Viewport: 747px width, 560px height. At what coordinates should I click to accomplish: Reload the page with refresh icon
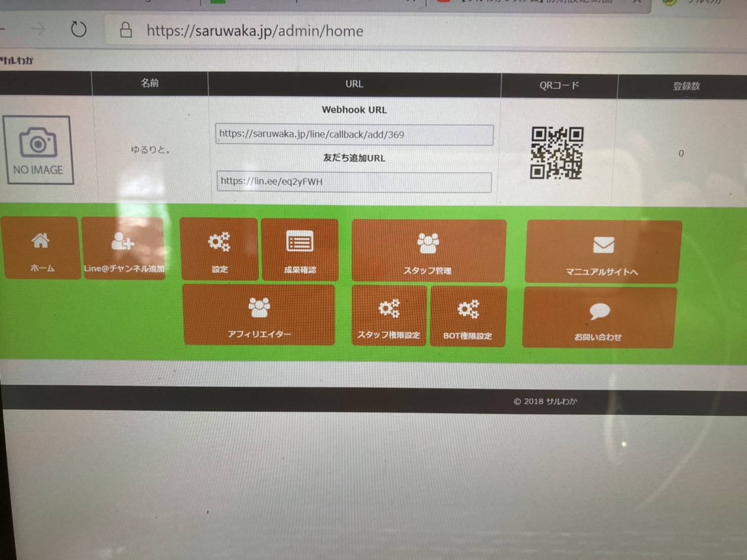pos(78,29)
